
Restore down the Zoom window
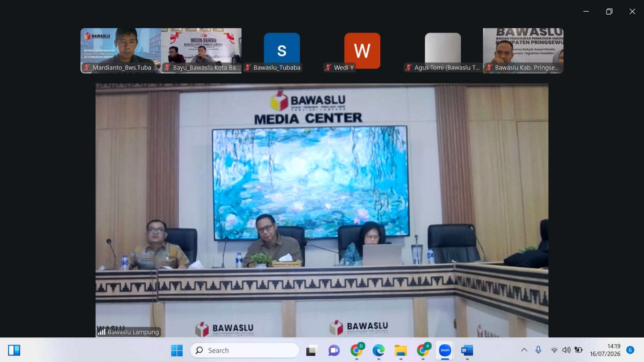click(609, 11)
